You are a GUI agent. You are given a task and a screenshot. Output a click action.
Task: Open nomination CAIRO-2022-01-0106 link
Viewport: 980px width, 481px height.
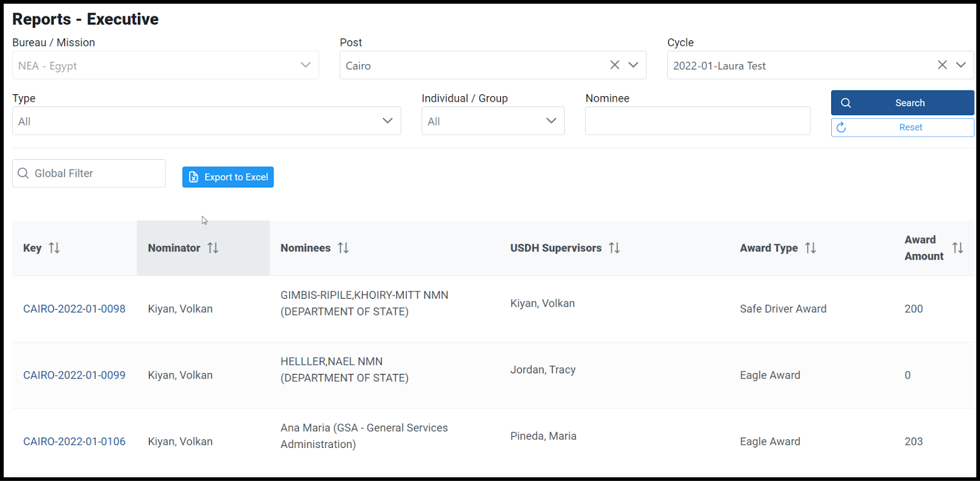pyautogui.click(x=74, y=441)
